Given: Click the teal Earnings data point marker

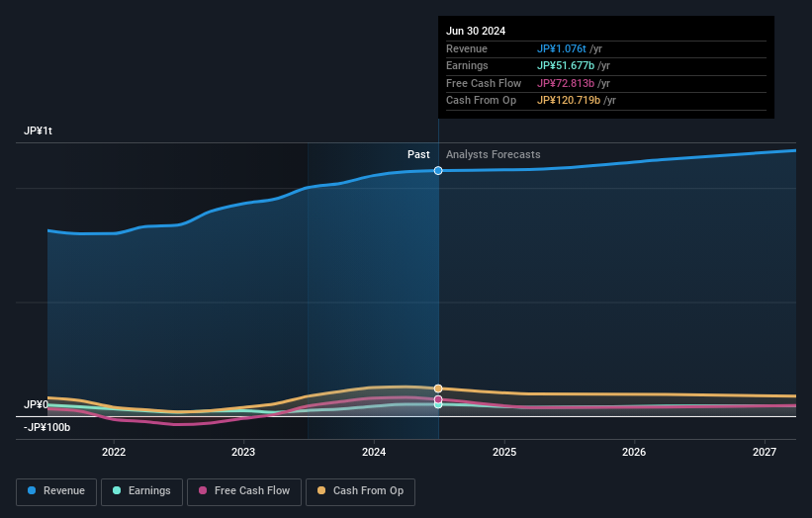Looking at the screenshot, I should pos(438,405).
